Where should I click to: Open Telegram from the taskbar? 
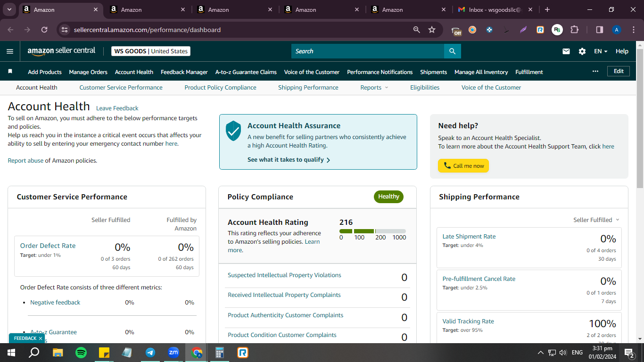(150, 352)
